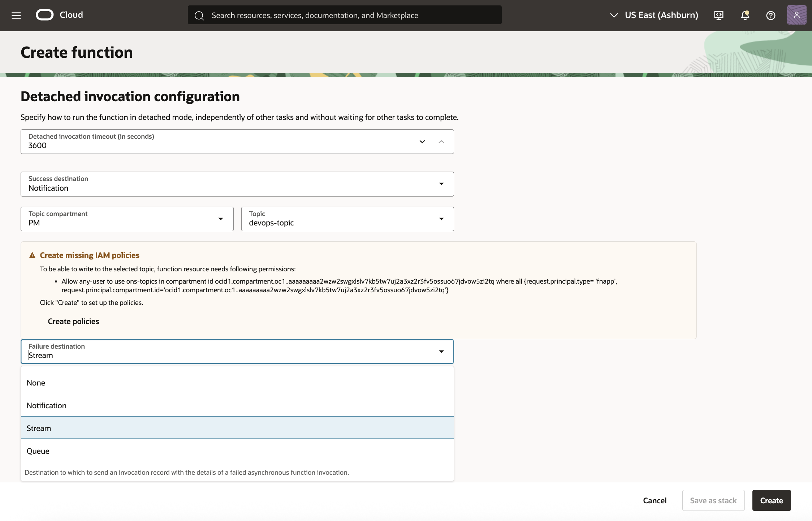Viewport: 812px width, 521px height.
Task: Click inside the resources search bar
Action: pyautogui.click(x=325, y=15)
